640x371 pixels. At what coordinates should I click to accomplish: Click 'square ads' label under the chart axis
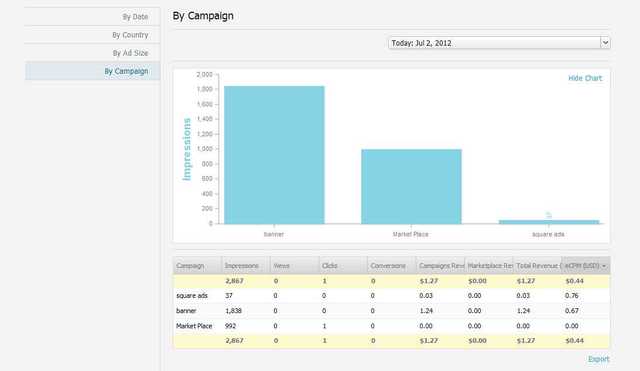tap(548, 234)
